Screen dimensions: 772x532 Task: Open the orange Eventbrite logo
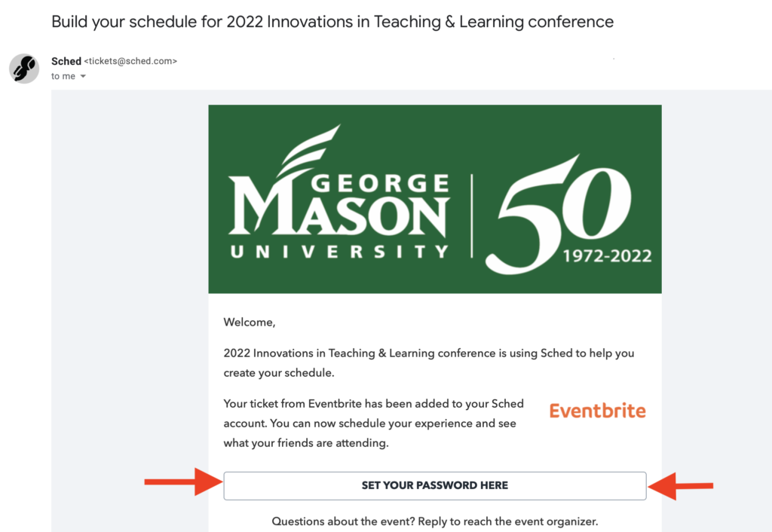point(597,411)
